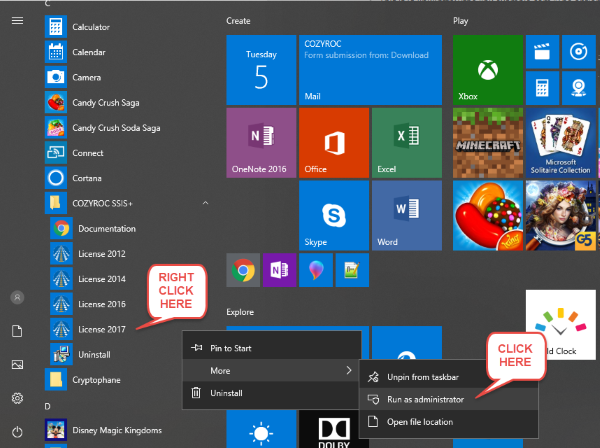Screen dimensions: 600x448
Task: Launch the Excel tile
Action: tap(407, 143)
